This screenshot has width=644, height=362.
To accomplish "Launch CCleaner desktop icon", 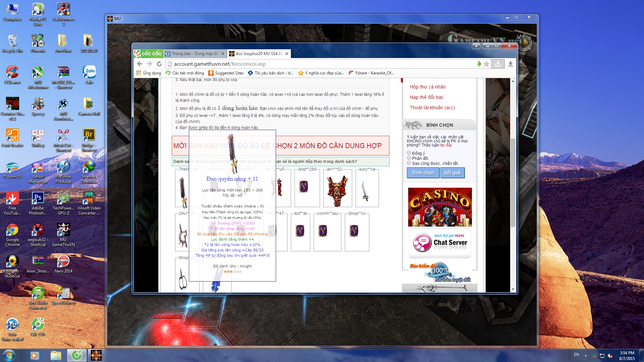I will tap(12, 75).
